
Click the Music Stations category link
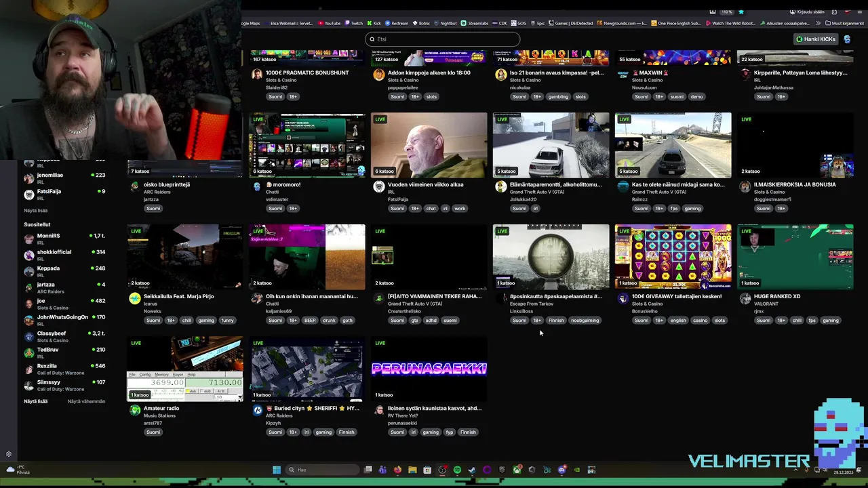(159, 415)
